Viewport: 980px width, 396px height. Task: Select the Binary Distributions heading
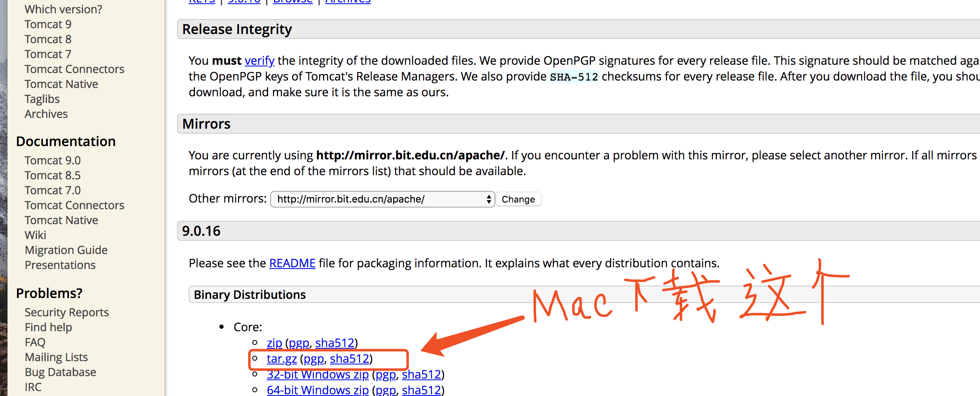coord(250,295)
